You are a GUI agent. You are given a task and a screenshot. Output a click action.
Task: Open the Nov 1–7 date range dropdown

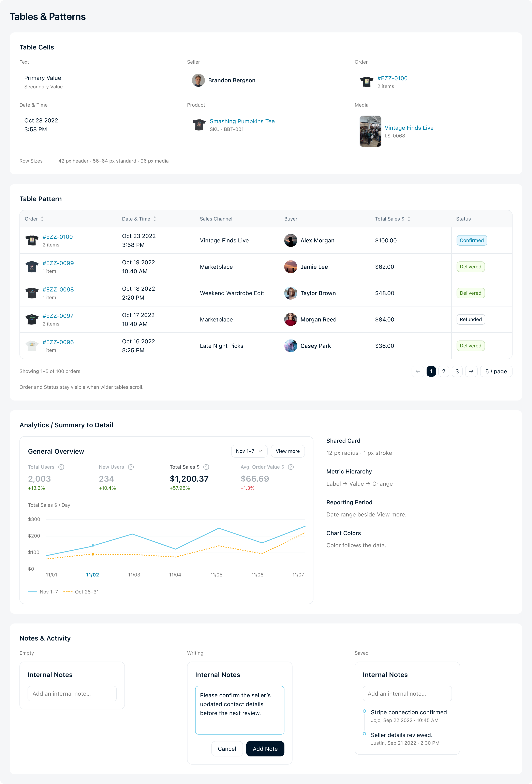(x=249, y=451)
